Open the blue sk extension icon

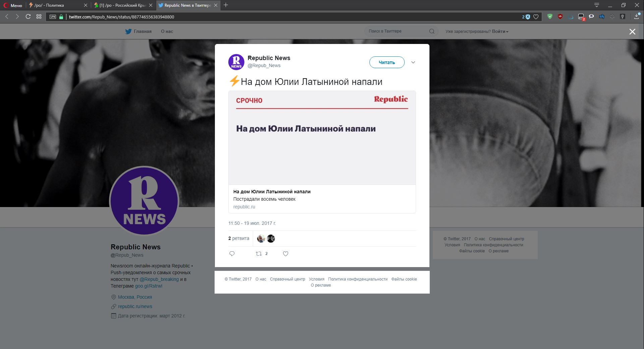[602, 16]
